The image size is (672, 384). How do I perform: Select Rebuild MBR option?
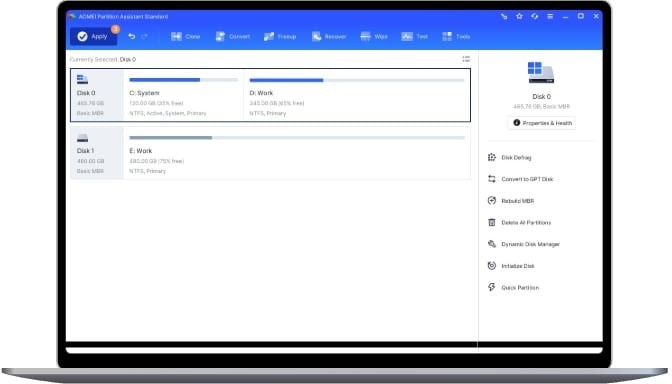[x=511, y=201]
